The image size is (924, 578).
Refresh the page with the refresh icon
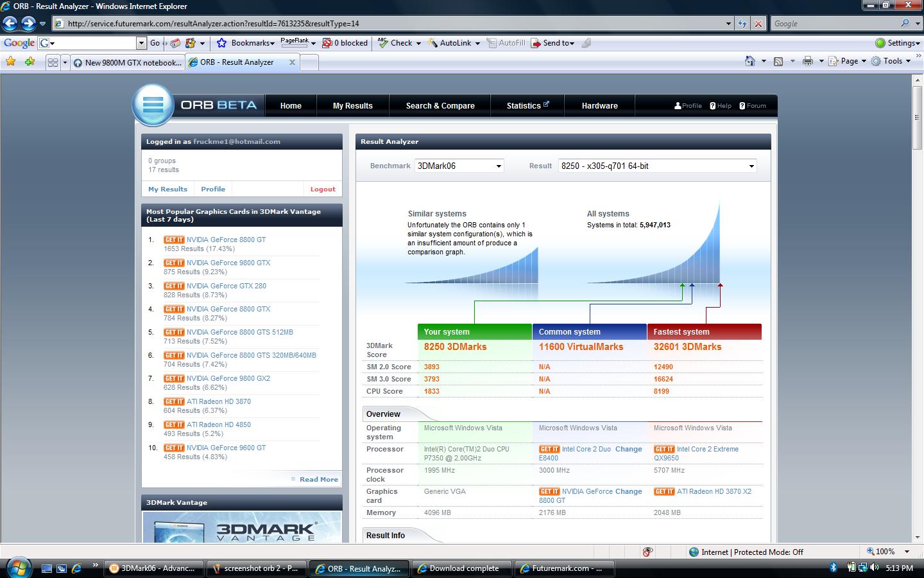pyautogui.click(x=742, y=24)
